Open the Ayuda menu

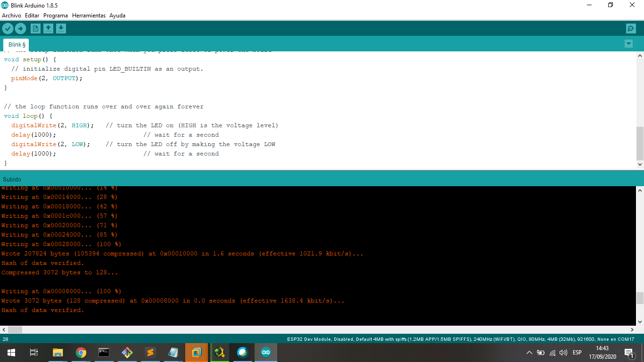click(x=117, y=16)
